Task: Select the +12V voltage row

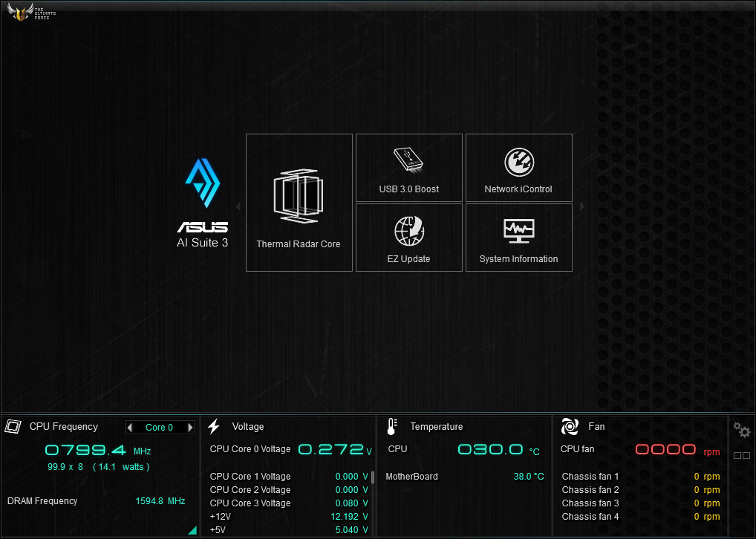Action: click(289, 517)
